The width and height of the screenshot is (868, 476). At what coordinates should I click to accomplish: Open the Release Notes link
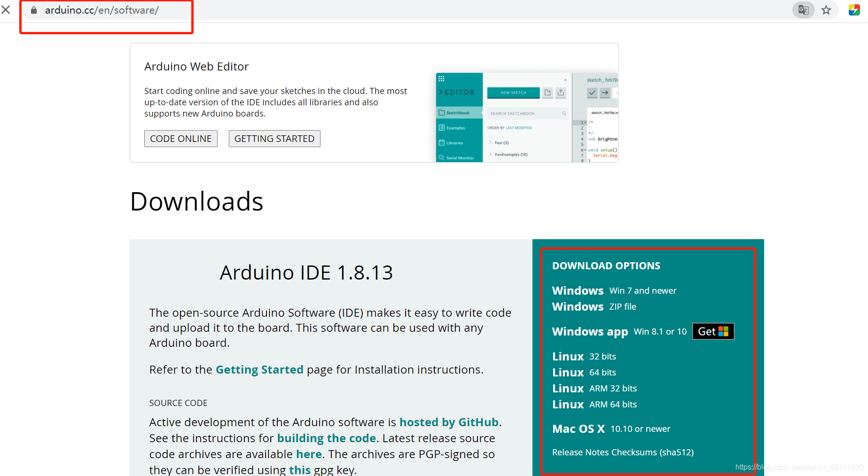[x=580, y=452]
